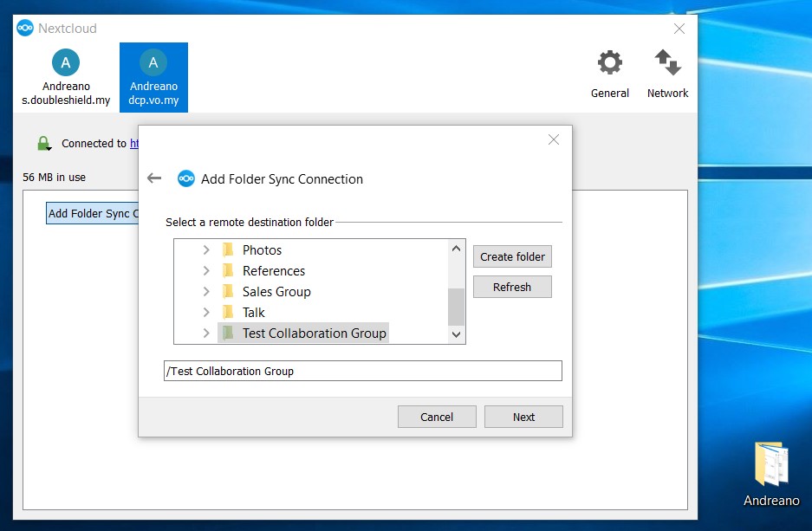Click the green lock connection icon
812x531 pixels.
coord(43,144)
